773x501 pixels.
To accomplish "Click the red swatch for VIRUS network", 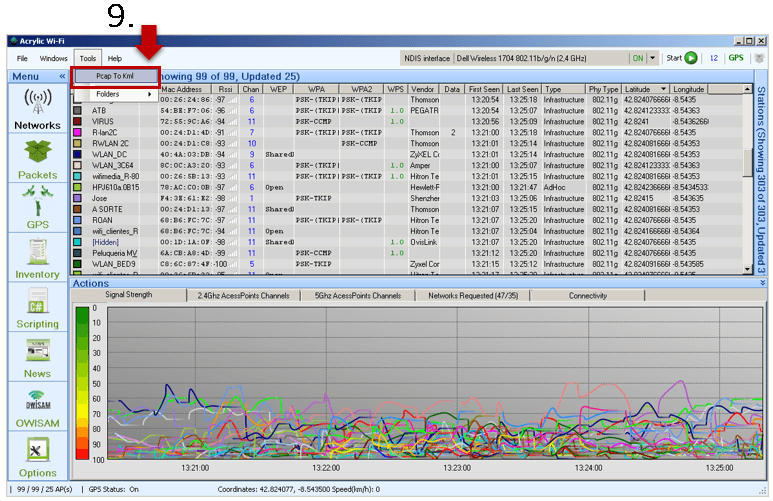I will tap(77, 121).
